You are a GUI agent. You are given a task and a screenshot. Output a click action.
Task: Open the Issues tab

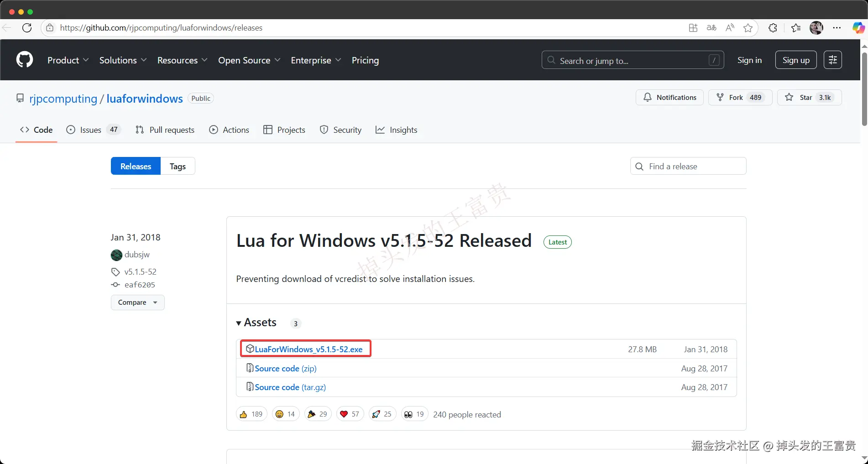tap(93, 130)
